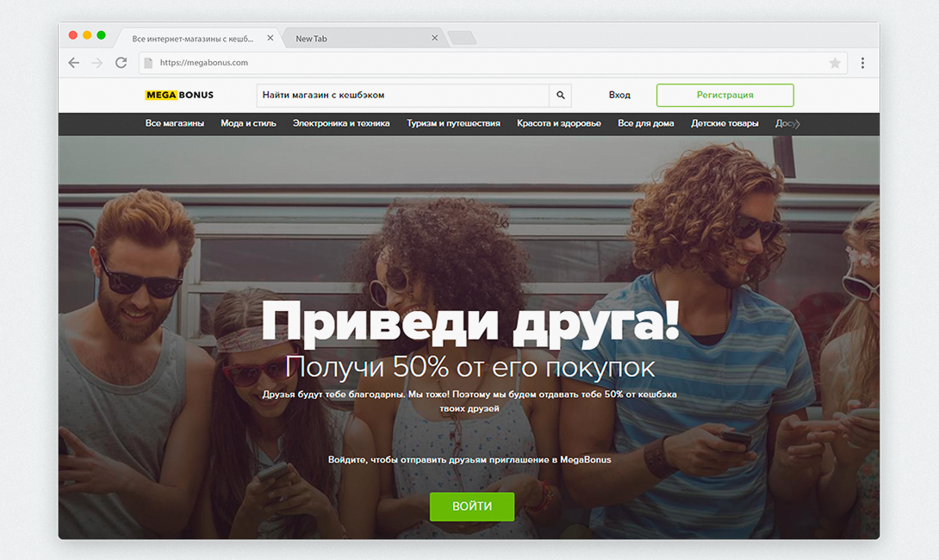Open Туризм и путешествия category
939x560 pixels.
pyautogui.click(x=453, y=123)
